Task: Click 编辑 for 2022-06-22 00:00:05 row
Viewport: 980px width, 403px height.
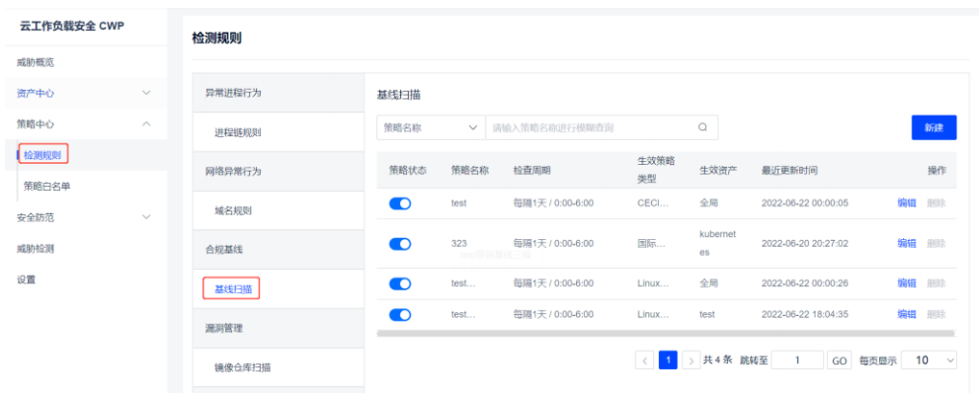Action: (x=907, y=203)
